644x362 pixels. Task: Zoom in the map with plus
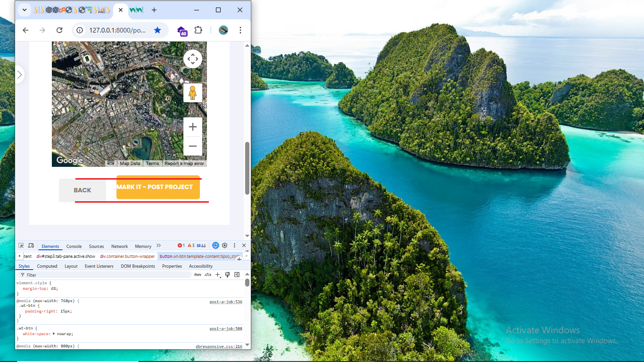click(x=192, y=127)
